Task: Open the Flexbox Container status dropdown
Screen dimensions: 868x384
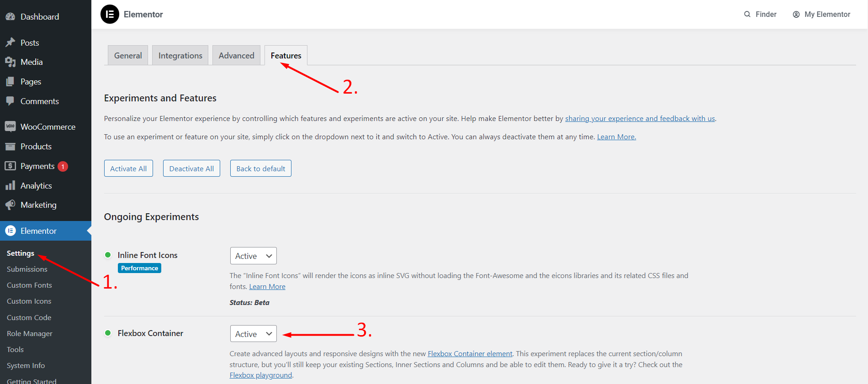Action: 254,334
